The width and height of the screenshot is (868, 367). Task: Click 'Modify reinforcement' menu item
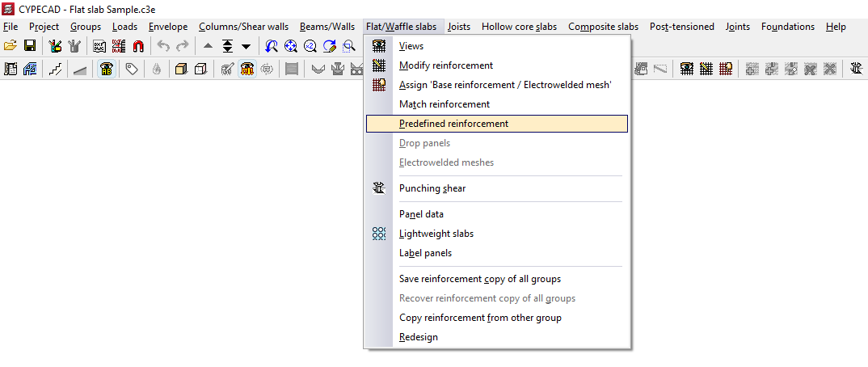click(x=445, y=65)
